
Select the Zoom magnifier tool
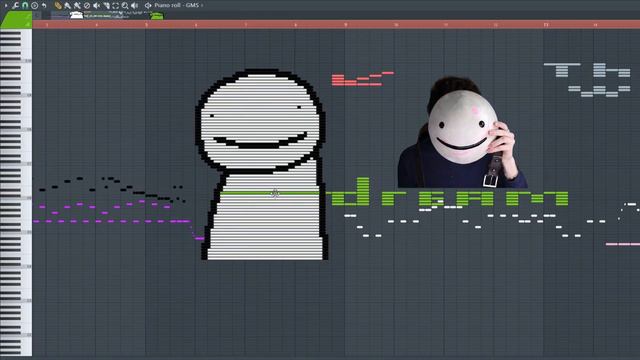tap(125, 6)
